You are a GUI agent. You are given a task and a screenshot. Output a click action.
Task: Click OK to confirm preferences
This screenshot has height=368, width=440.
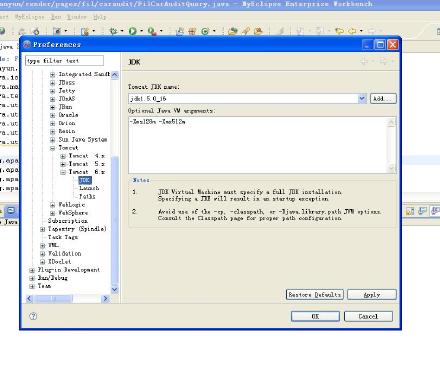315,316
